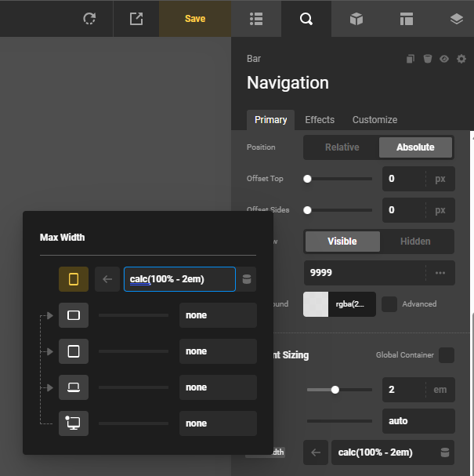Toggle the Advanced background checkbox
The height and width of the screenshot is (476, 474).
[389, 303]
